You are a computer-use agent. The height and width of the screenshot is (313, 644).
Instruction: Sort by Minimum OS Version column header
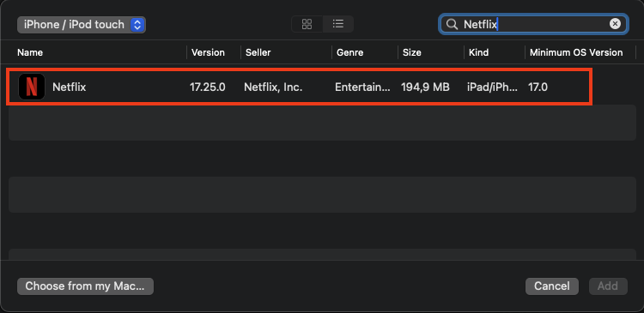576,52
